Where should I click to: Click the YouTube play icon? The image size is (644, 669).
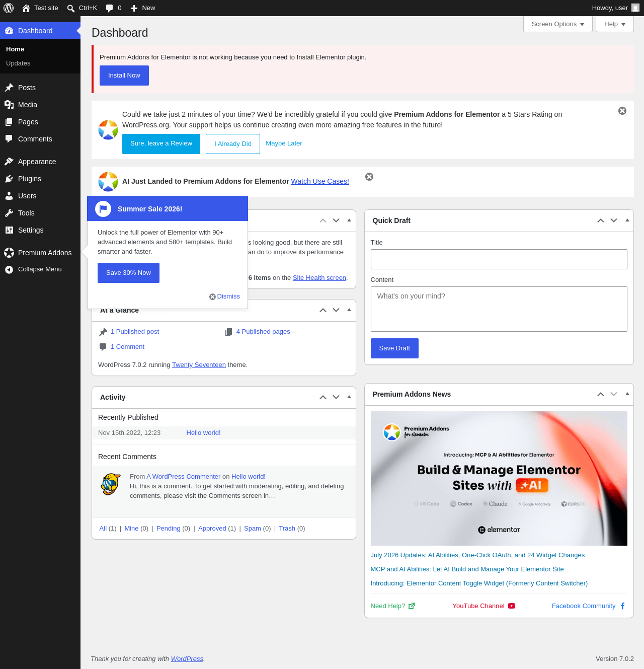click(x=511, y=606)
